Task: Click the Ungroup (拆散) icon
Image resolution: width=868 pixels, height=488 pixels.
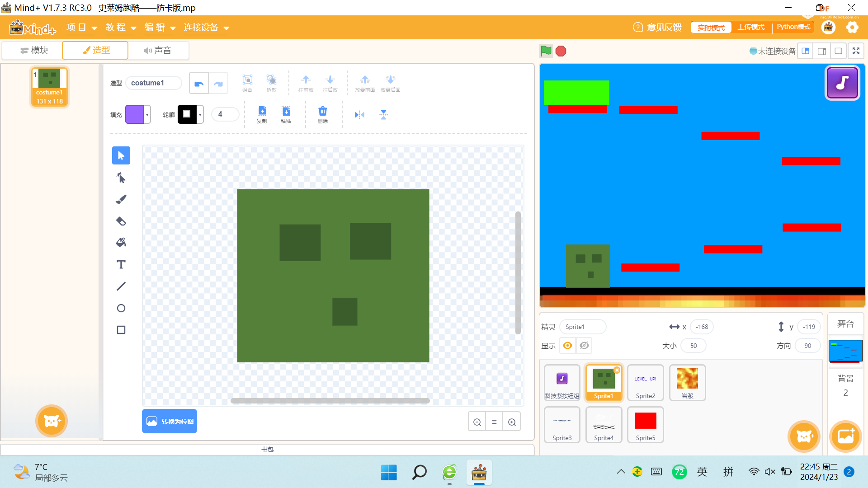Action: pyautogui.click(x=271, y=83)
